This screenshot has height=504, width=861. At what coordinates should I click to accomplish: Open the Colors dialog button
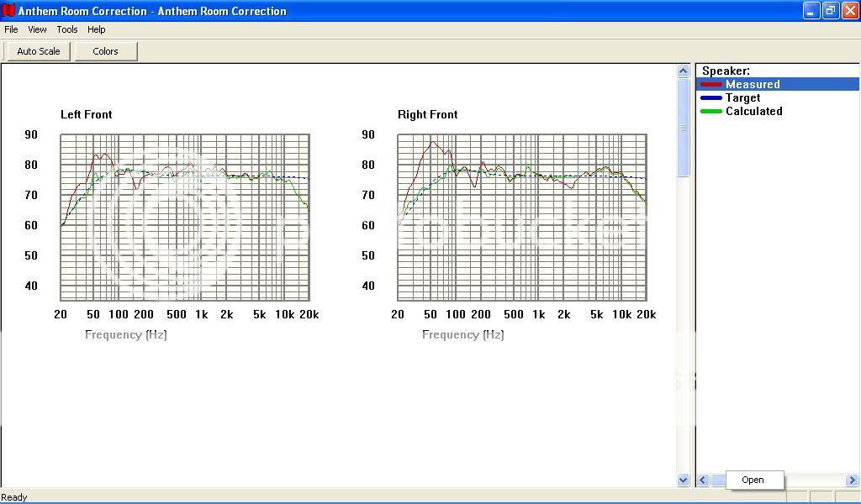click(105, 51)
